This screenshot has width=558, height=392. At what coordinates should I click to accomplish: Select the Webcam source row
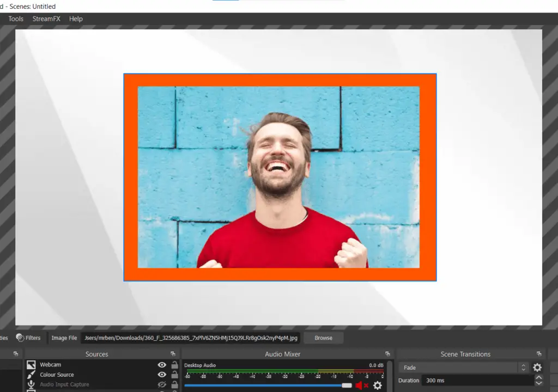(x=102, y=365)
